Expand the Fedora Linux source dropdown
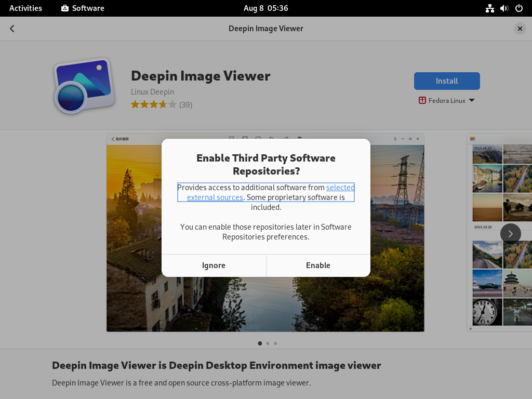This screenshot has width=532, height=399. click(x=447, y=100)
